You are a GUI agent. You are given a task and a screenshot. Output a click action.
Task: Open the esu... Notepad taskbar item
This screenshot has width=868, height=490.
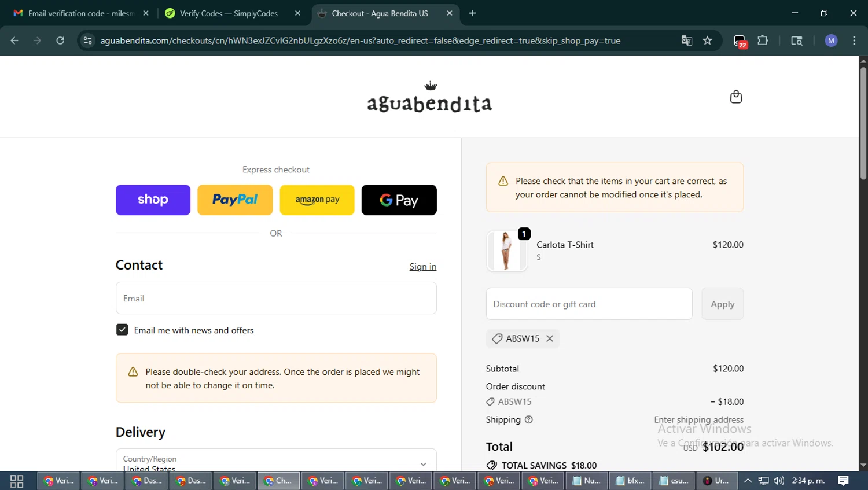[674, 481]
